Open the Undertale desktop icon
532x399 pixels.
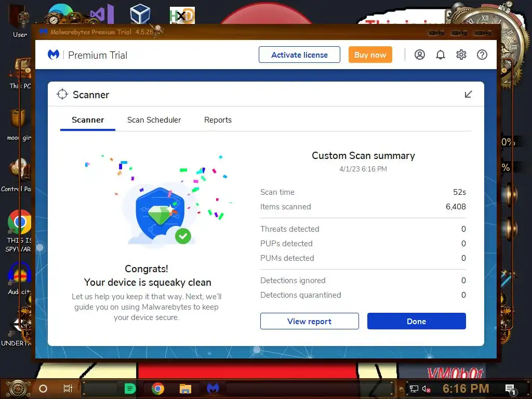point(16,331)
